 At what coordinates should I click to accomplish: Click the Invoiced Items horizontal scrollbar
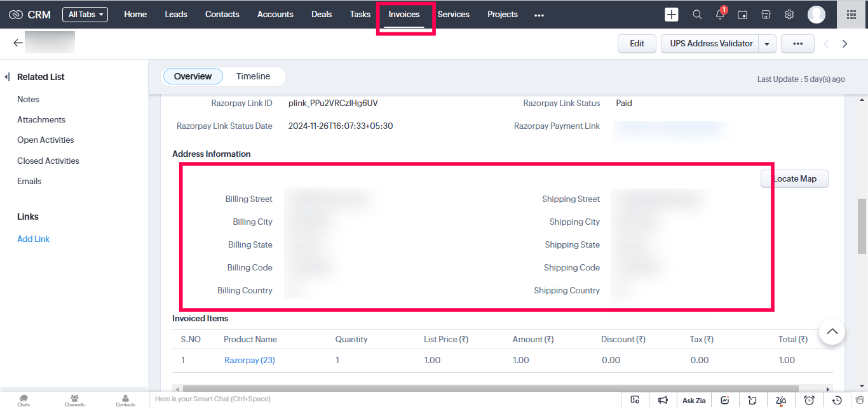click(491, 388)
